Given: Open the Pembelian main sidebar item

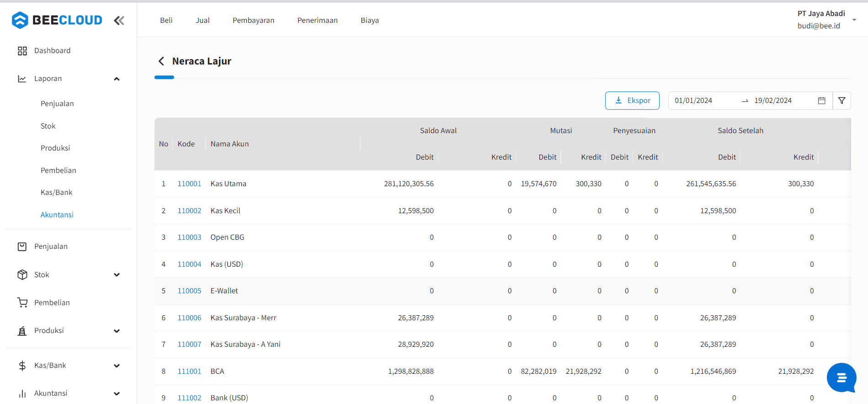Looking at the screenshot, I should coord(52,302).
